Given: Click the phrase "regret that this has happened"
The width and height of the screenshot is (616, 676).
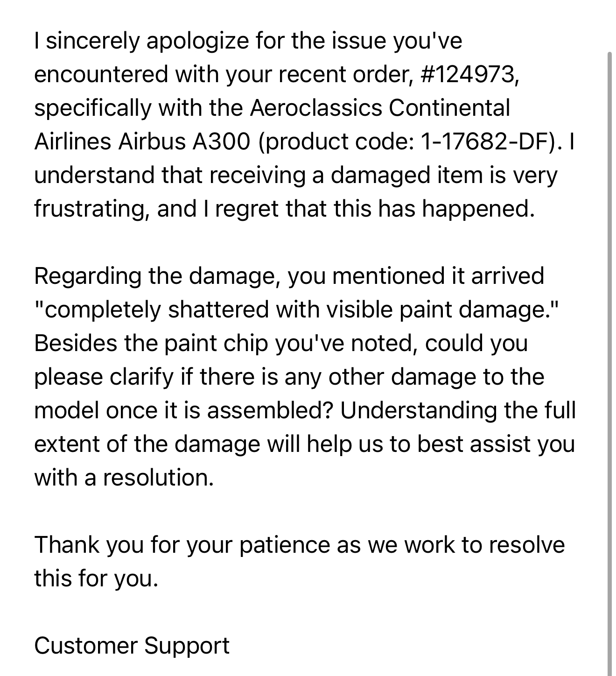Looking at the screenshot, I should point(374,209).
